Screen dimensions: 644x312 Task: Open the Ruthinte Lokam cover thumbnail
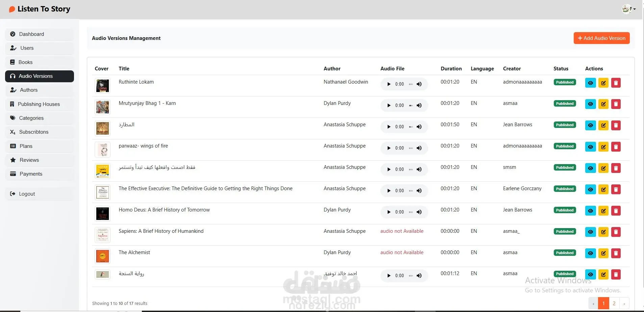coord(102,86)
